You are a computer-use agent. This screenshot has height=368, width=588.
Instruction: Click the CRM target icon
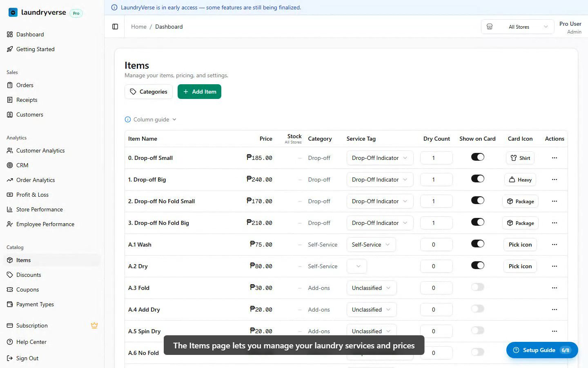click(x=9, y=165)
